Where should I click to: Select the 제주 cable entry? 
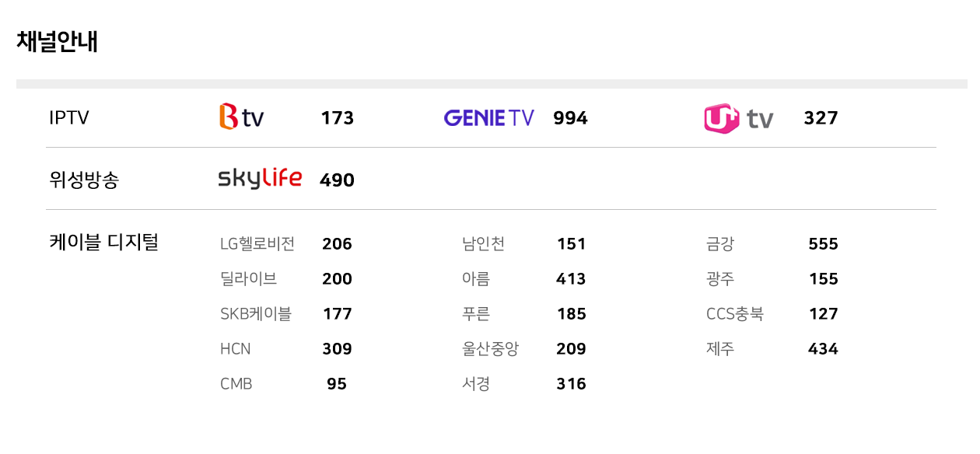tap(720, 349)
